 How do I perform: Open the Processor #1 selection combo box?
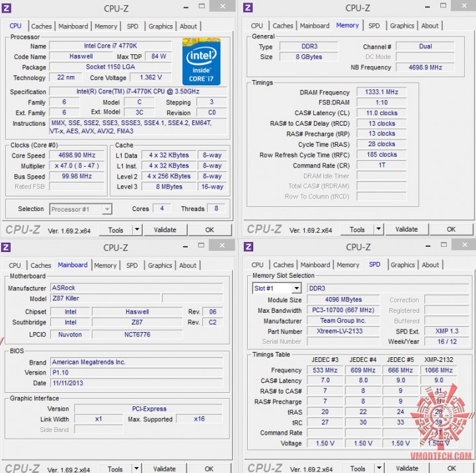click(x=81, y=209)
